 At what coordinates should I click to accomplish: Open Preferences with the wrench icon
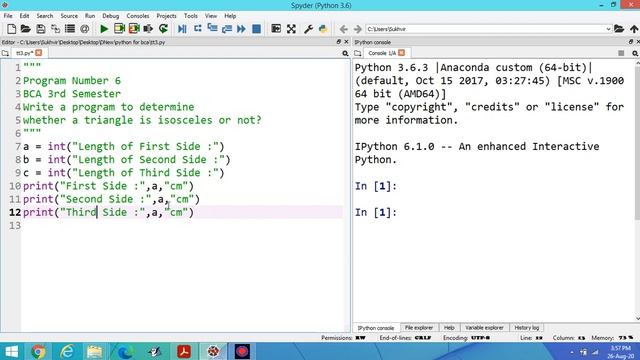(x=308, y=29)
